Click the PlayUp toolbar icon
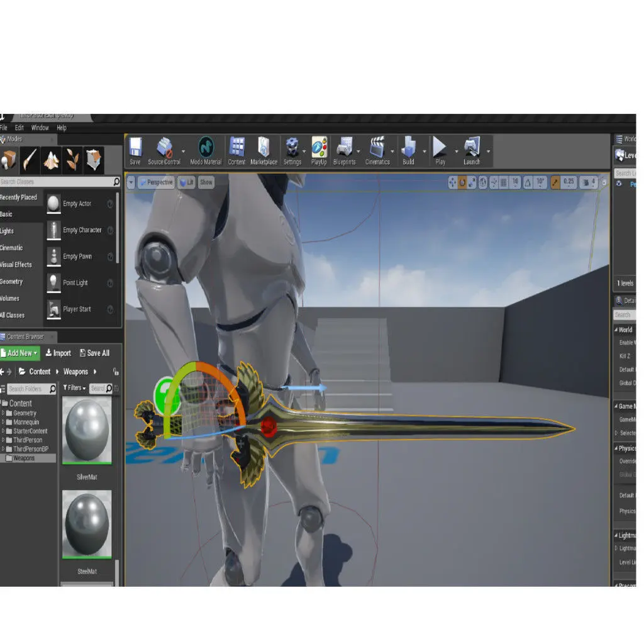 point(319,151)
